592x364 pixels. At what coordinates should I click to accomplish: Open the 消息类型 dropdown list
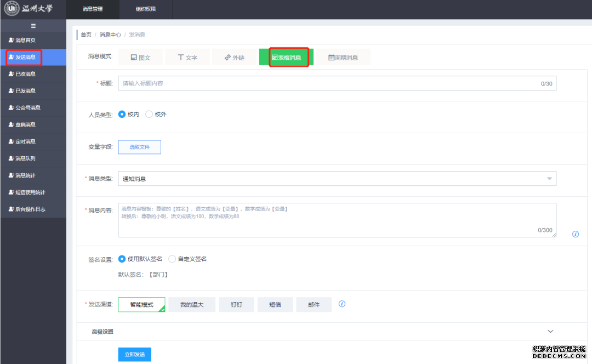coord(337,179)
